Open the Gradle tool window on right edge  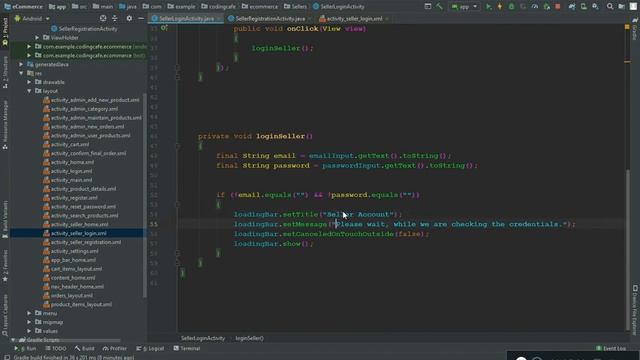pyautogui.click(x=635, y=29)
